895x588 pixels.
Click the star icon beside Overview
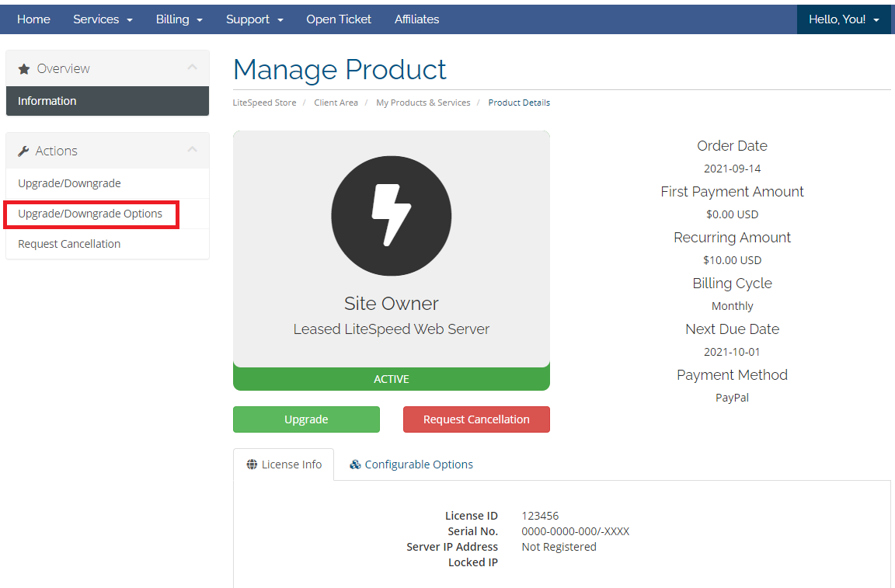(x=24, y=69)
